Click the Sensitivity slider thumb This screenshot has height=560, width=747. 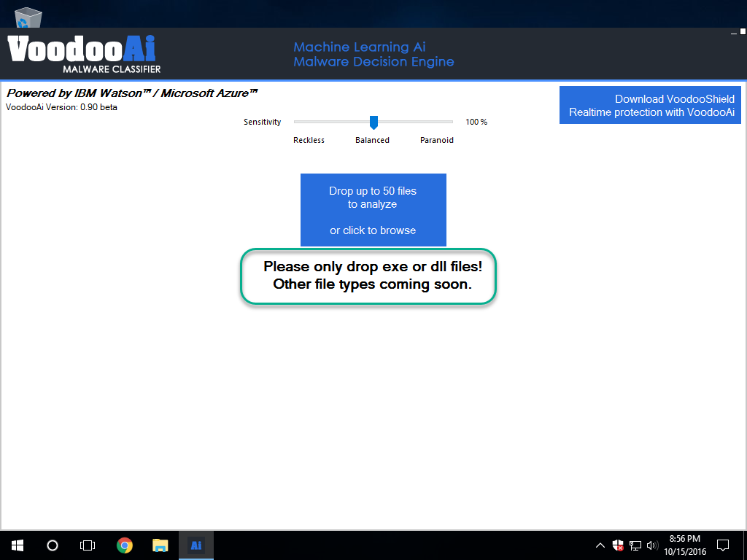coord(374,122)
